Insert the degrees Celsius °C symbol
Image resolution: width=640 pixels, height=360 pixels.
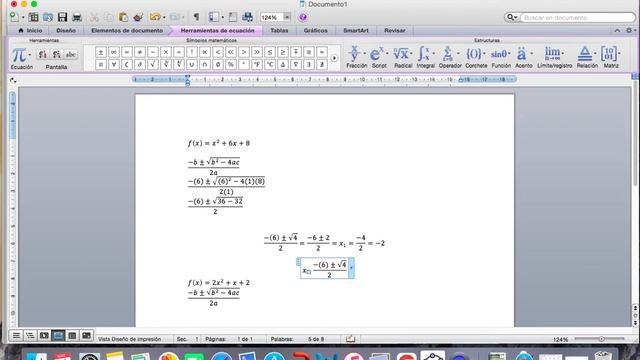tap(270, 64)
